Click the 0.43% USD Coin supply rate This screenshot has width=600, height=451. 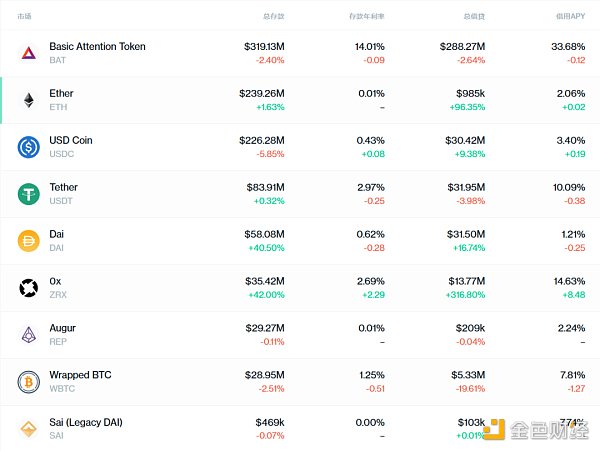(x=370, y=141)
